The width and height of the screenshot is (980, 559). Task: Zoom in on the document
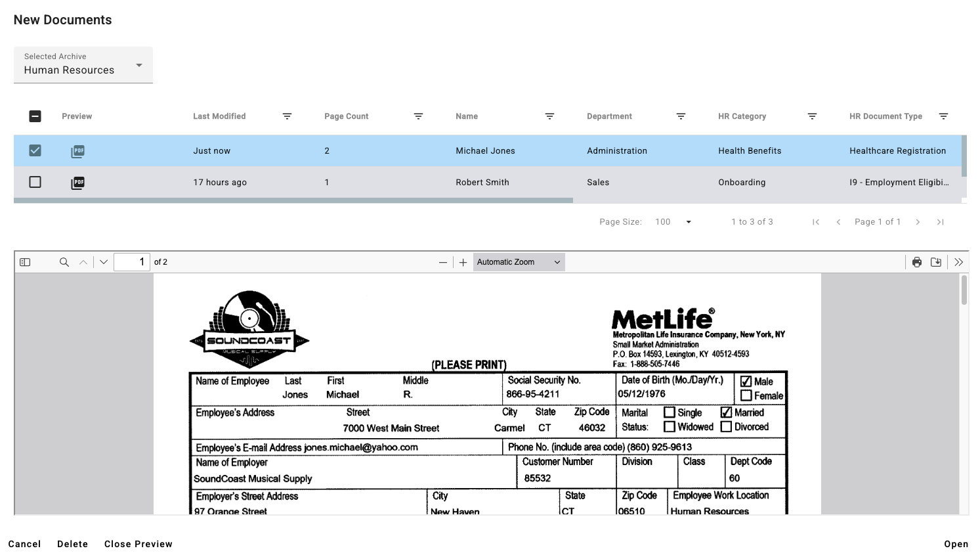(x=463, y=261)
